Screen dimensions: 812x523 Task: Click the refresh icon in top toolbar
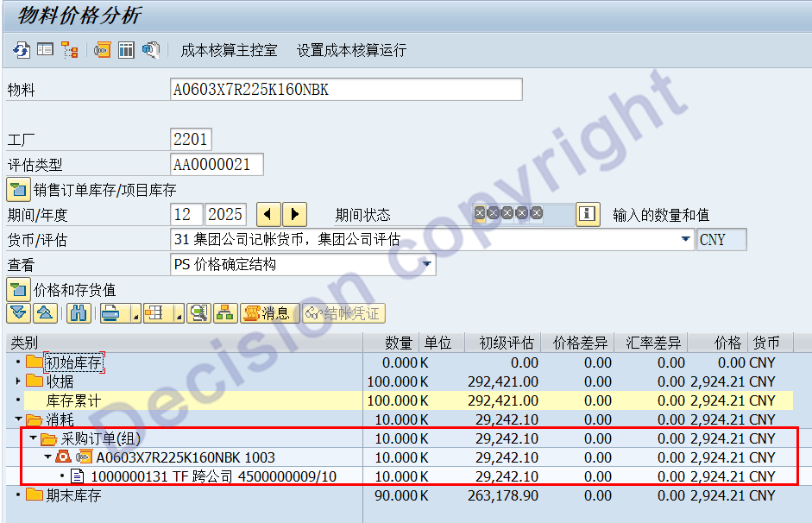(21, 50)
